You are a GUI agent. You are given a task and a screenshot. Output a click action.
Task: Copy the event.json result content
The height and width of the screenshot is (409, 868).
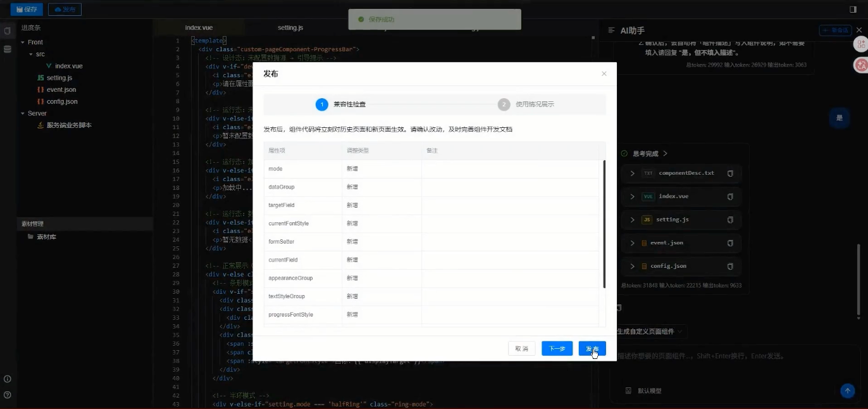tap(730, 243)
